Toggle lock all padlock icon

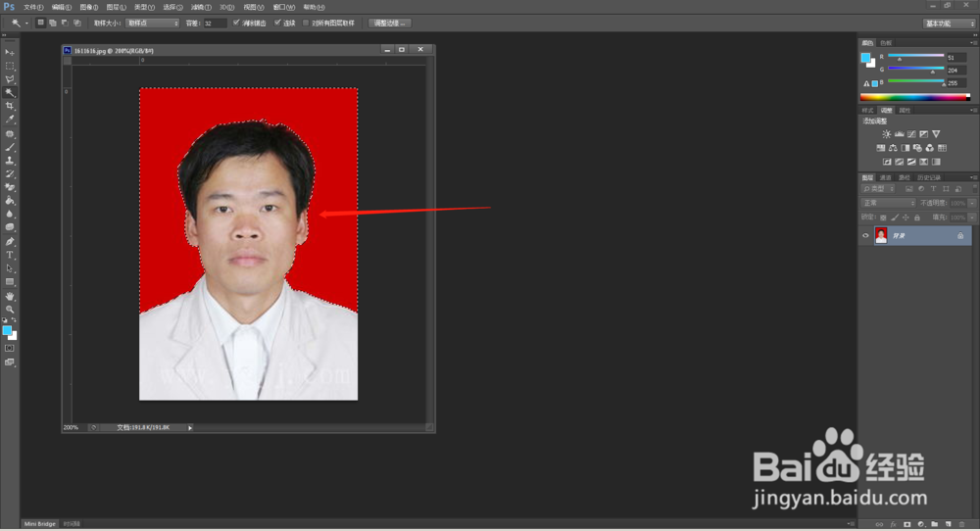point(917,217)
